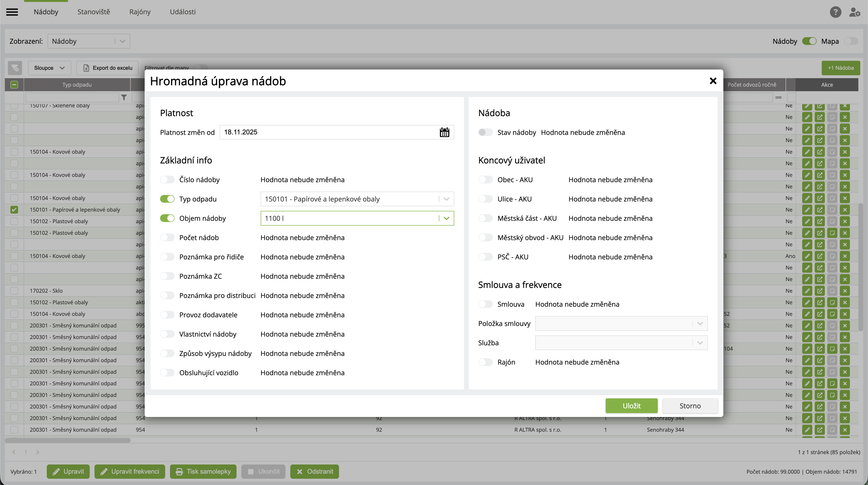Expand the Objem nádoby dropdown
This screenshot has width=868, height=485.
[x=446, y=218]
